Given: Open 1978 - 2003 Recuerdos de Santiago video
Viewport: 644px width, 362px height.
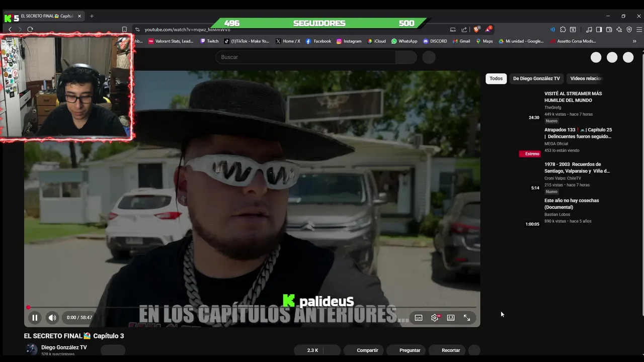Looking at the screenshot, I should pos(577,167).
